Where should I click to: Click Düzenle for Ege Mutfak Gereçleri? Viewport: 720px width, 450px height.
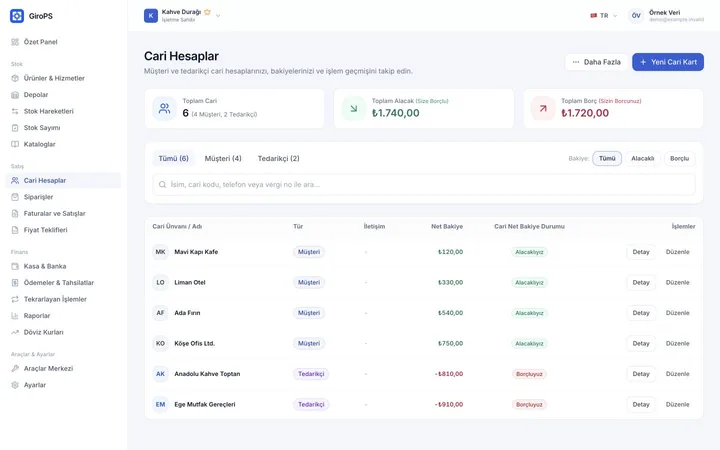tap(678, 405)
